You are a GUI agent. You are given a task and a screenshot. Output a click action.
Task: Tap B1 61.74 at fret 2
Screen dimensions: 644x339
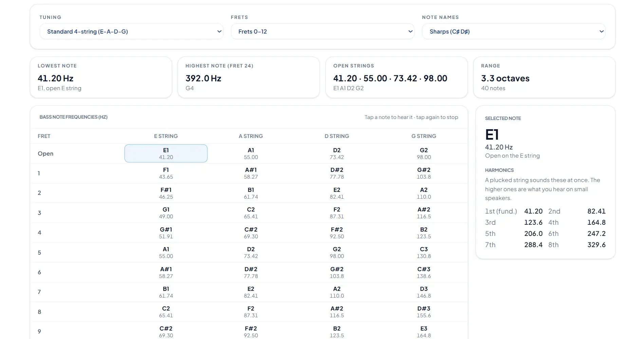pyautogui.click(x=251, y=193)
